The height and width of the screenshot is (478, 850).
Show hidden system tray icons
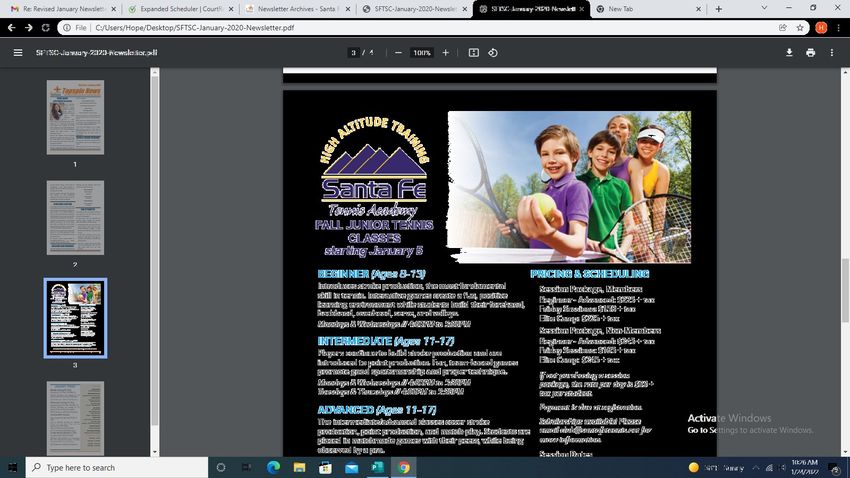(x=756, y=468)
